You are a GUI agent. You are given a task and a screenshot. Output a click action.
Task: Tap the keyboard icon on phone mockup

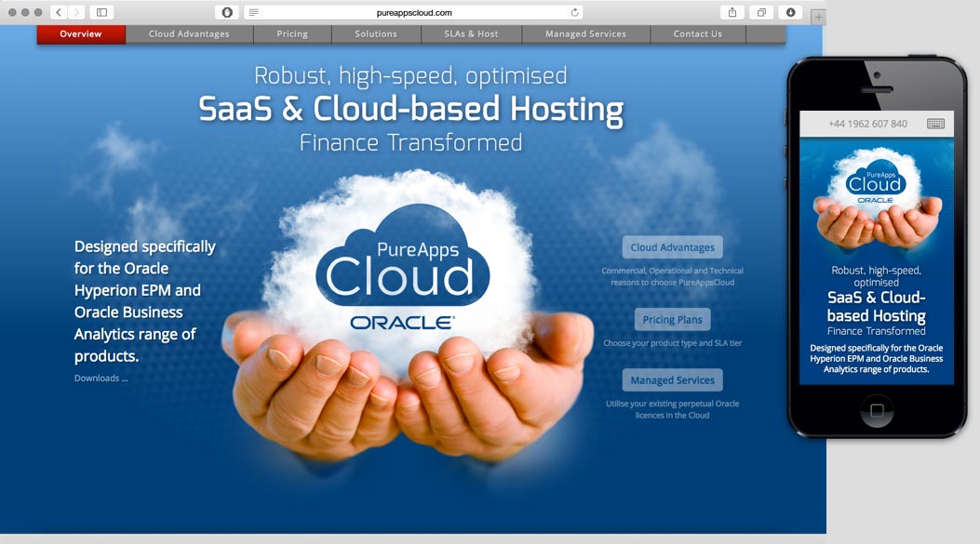[x=935, y=124]
